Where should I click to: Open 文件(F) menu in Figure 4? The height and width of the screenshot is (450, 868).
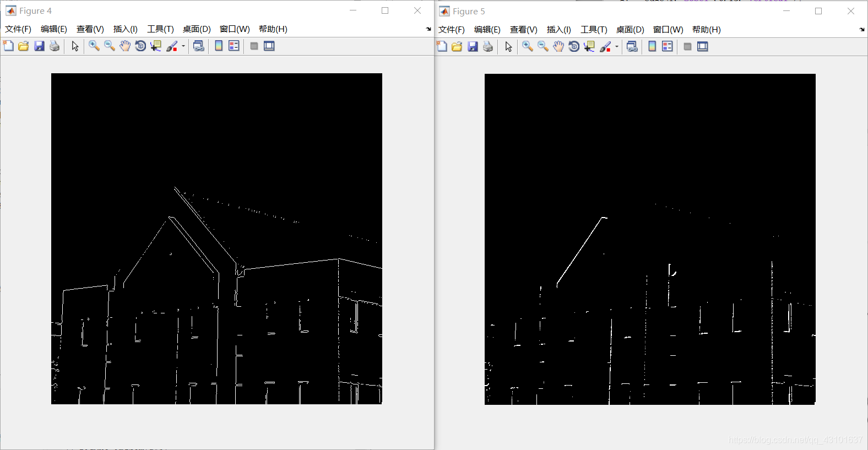(18, 29)
